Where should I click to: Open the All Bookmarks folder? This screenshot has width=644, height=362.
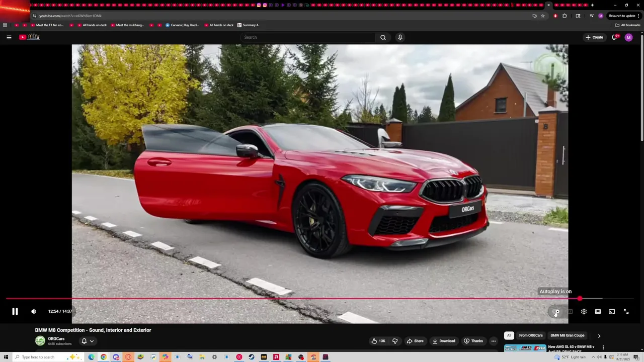pyautogui.click(x=627, y=25)
